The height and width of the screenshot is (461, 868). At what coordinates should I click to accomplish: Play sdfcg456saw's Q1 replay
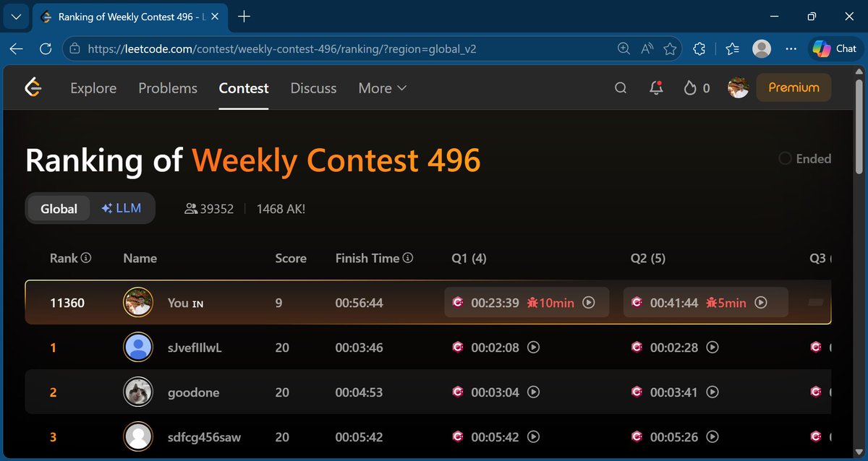534,437
